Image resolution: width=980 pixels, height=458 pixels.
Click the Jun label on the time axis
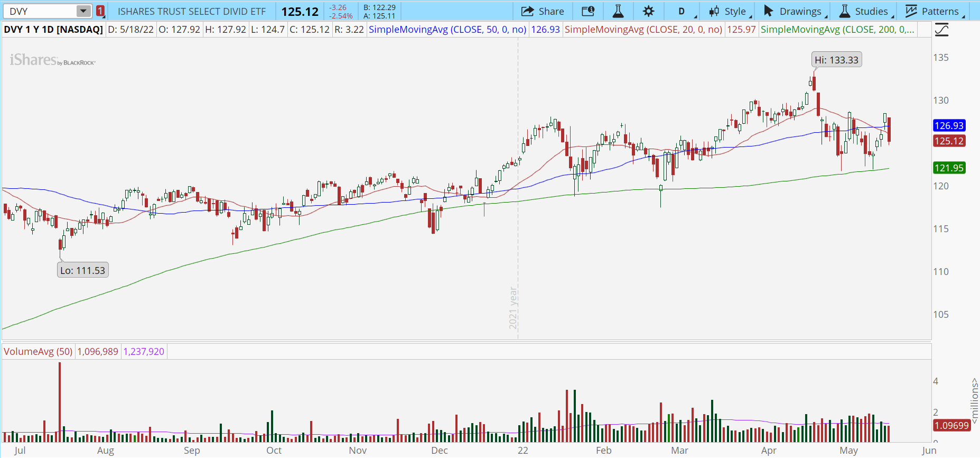point(929,451)
